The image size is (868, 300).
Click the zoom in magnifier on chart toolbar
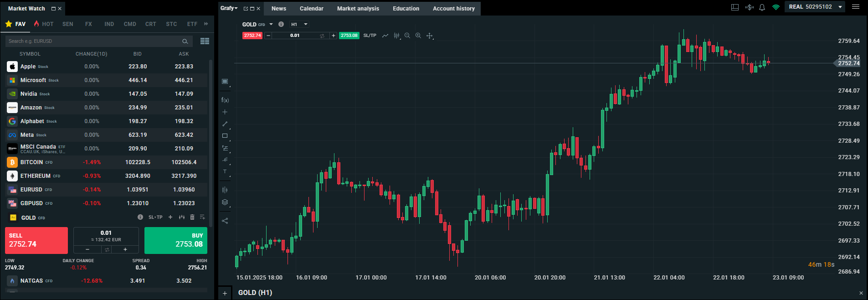coord(418,36)
